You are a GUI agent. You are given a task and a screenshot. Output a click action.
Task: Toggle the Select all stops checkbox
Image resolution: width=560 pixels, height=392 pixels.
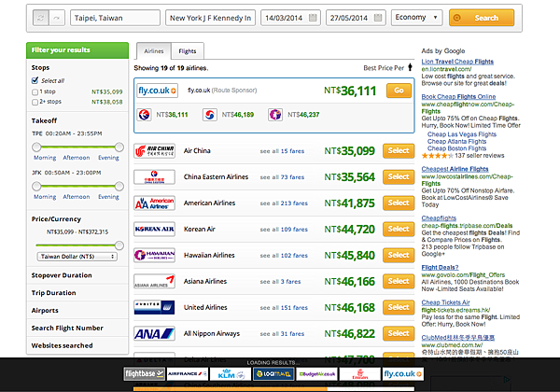tap(35, 80)
